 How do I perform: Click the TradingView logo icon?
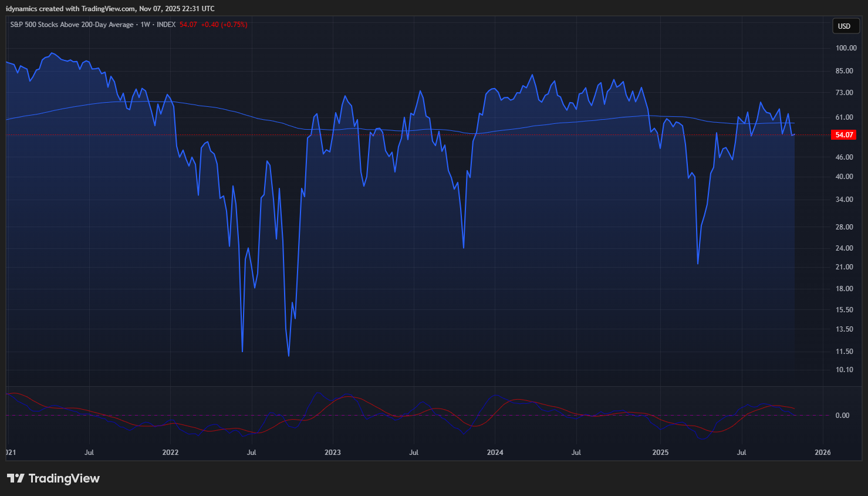tap(16, 478)
